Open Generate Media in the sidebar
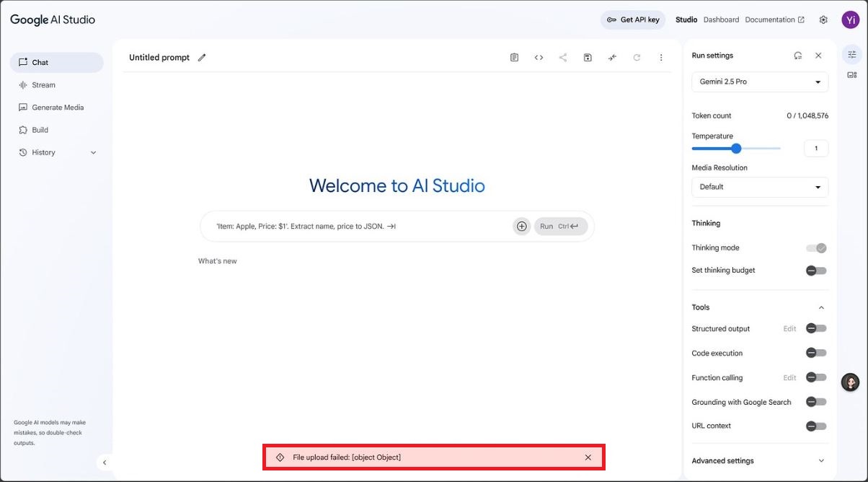Screen dimensions: 868x482 [57, 108]
